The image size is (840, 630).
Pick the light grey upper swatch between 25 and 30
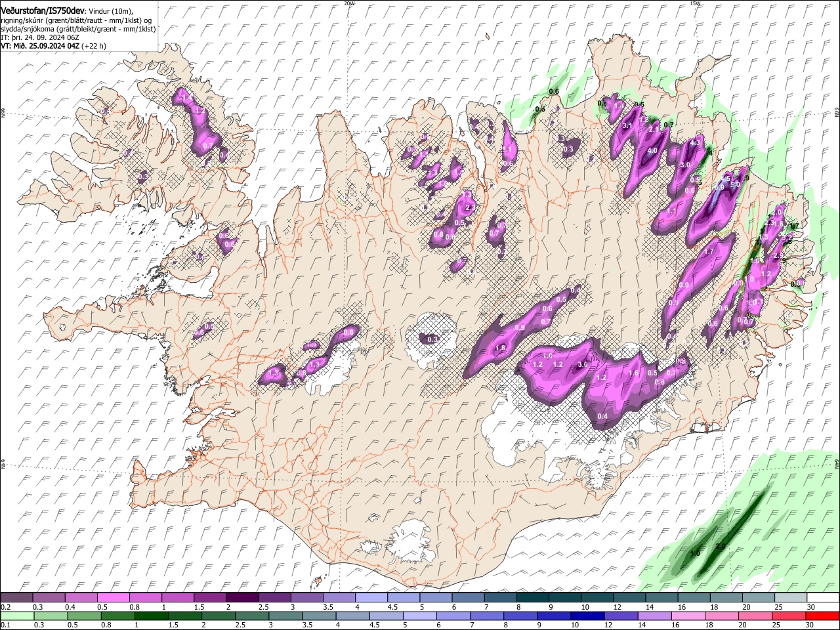(x=791, y=598)
